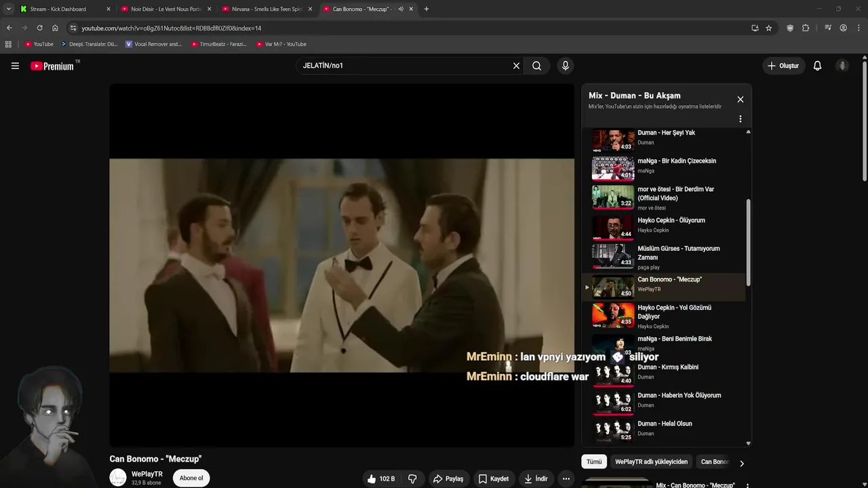Run search with the magnifier button

[536, 66]
